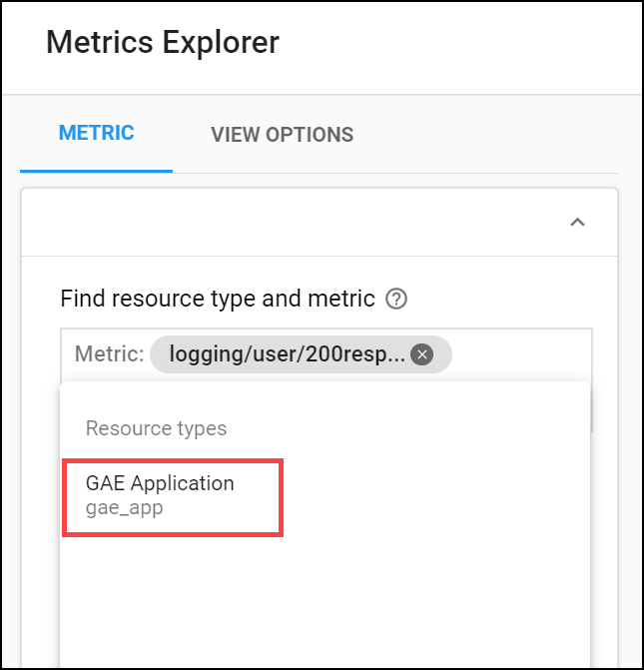Viewport: 644px width, 670px height.
Task: Remove the logging/user/200resp metric chip
Action: click(421, 354)
